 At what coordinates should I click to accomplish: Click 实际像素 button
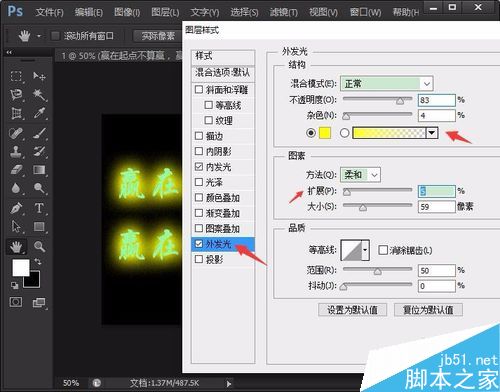(x=158, y=36)
